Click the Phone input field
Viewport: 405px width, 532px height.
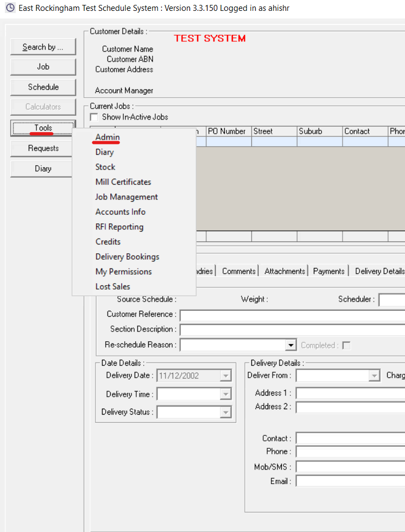coord(350,452)
